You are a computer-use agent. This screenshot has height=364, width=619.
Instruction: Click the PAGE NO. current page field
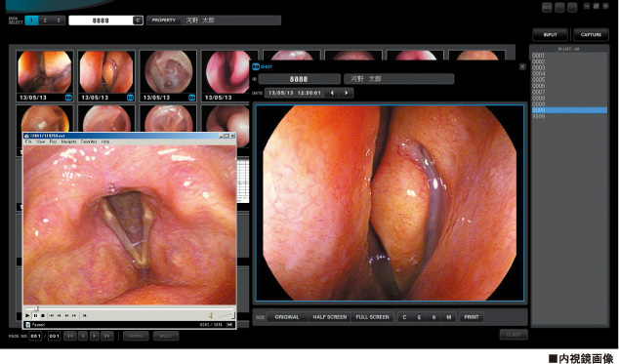[35, 336]
